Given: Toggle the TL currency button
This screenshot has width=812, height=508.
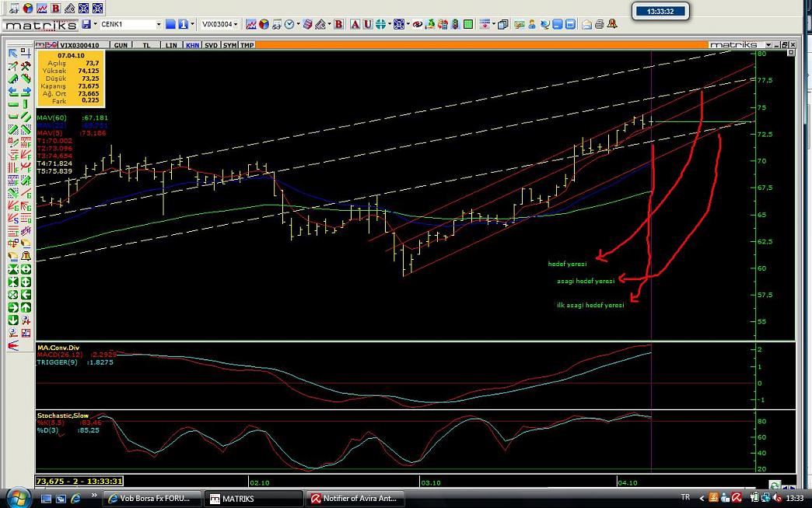Looking at the screenshot, I should coord(146,45).
